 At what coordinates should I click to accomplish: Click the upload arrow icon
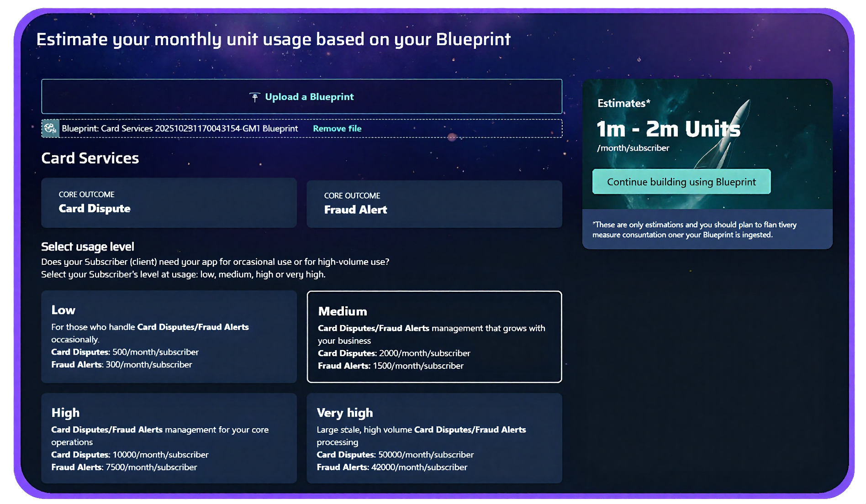(x=254, y=96)
